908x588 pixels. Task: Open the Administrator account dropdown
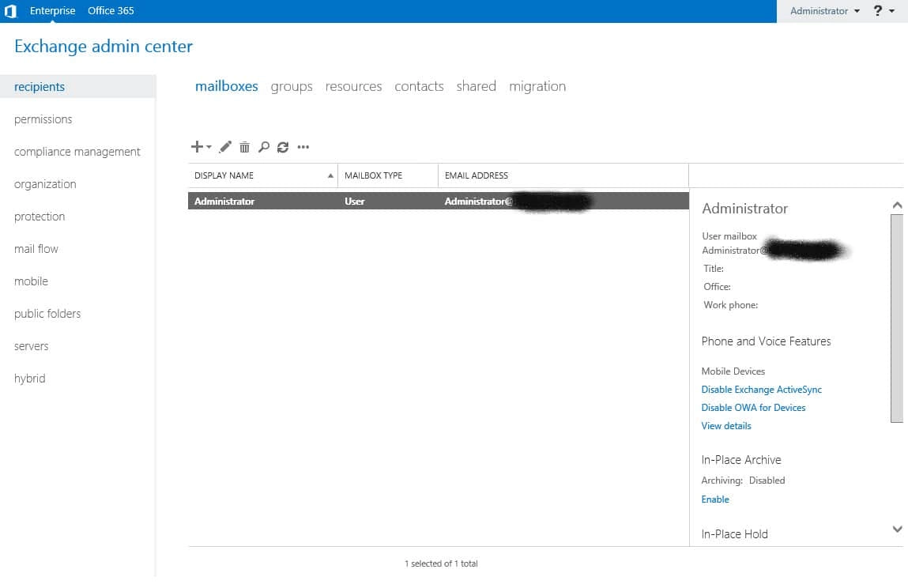click(824, 11)
